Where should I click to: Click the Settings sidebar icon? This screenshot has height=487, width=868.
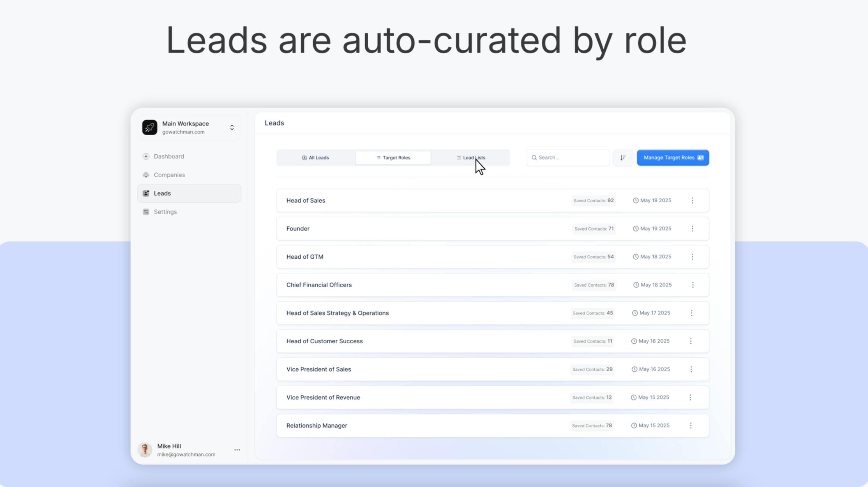146,212
